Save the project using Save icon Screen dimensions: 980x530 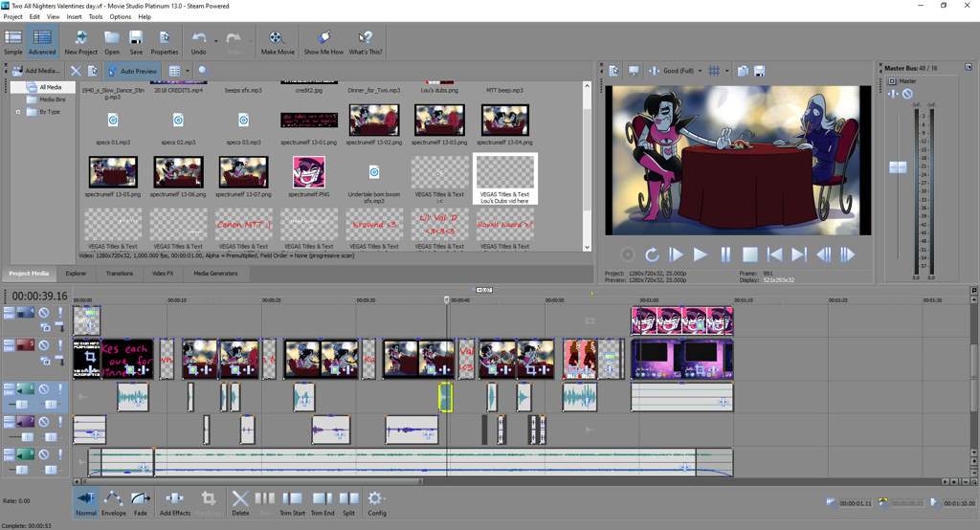click(136, 42)
